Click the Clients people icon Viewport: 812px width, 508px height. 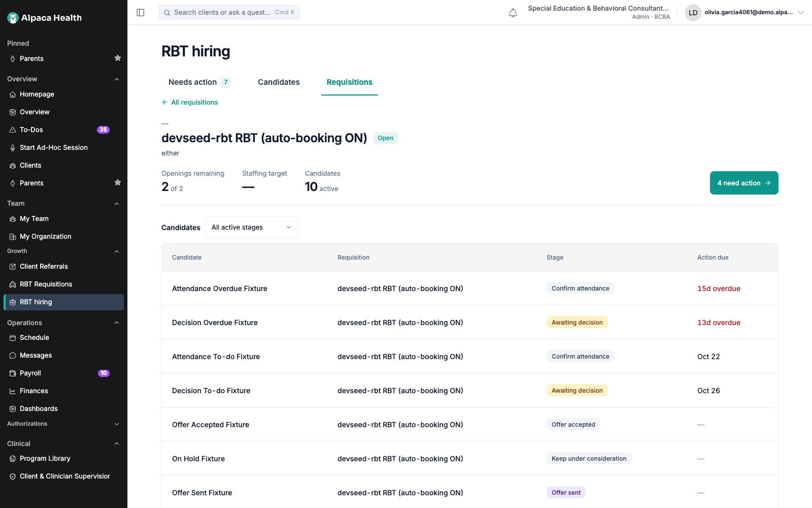click(x=13, y=166)
